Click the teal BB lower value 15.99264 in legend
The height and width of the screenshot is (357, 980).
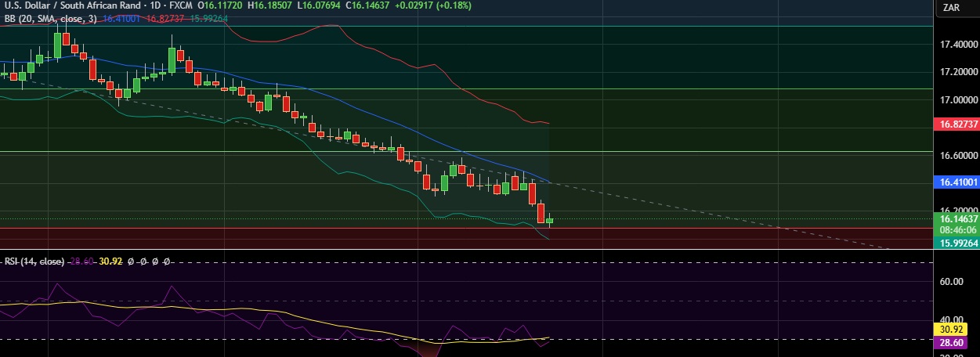click(x=207, y=19)
